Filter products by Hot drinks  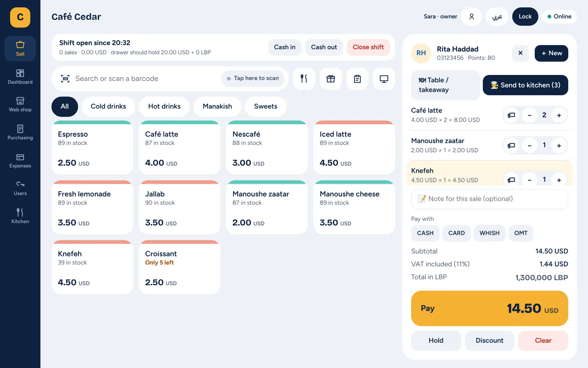click(x=164, y=106)
